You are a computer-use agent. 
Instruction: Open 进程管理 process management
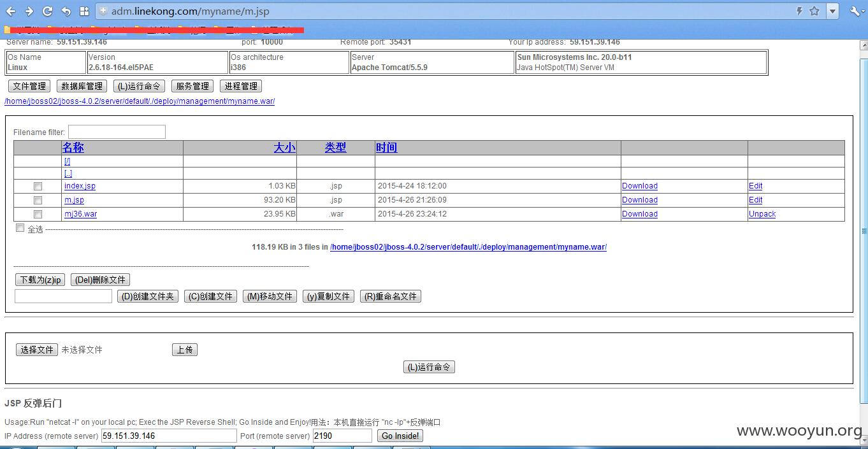pyautogui.click(x=241, y=86)
